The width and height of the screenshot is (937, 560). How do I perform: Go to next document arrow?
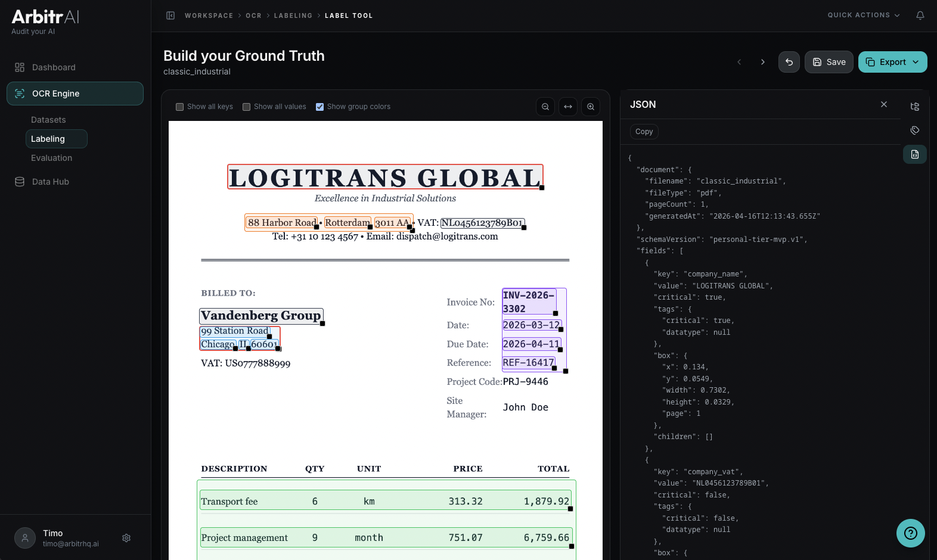[763, 62]
